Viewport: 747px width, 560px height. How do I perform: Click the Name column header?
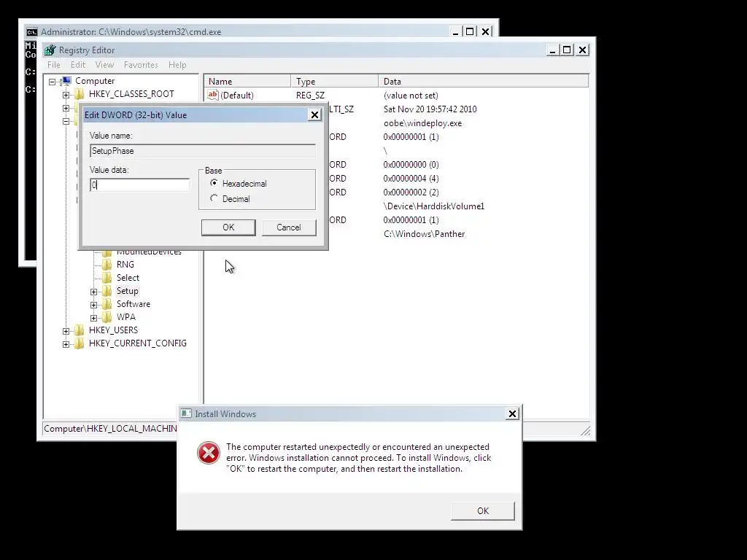tap(247, 82)
